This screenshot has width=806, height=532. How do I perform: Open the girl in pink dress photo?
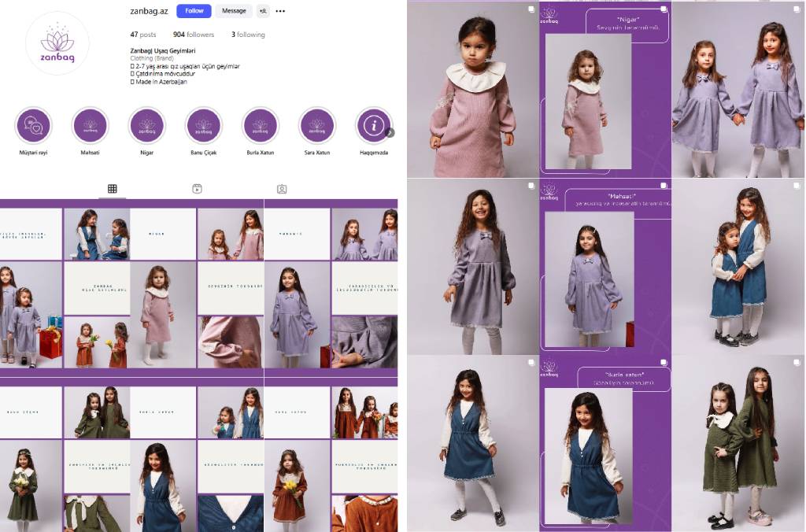pos(472,90)
